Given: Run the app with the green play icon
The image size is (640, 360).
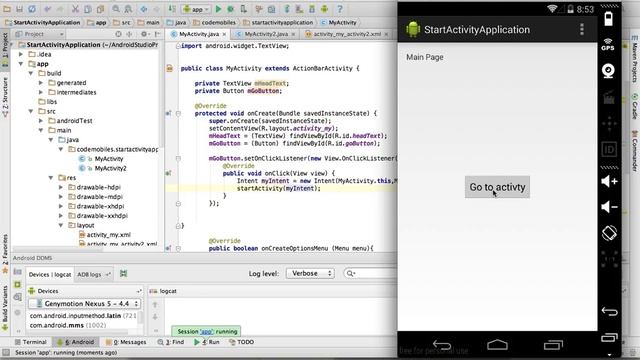Looking at the screenshot, I should 218,9.
